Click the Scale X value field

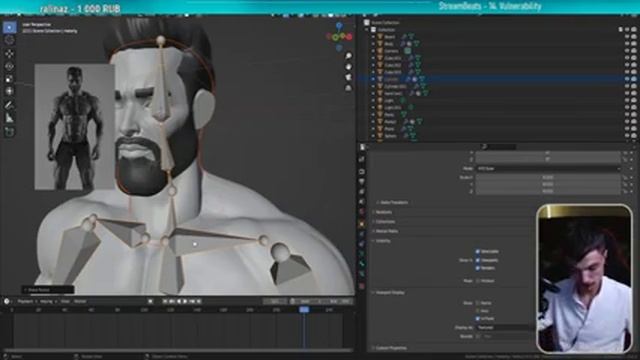[x=548, y=178]
